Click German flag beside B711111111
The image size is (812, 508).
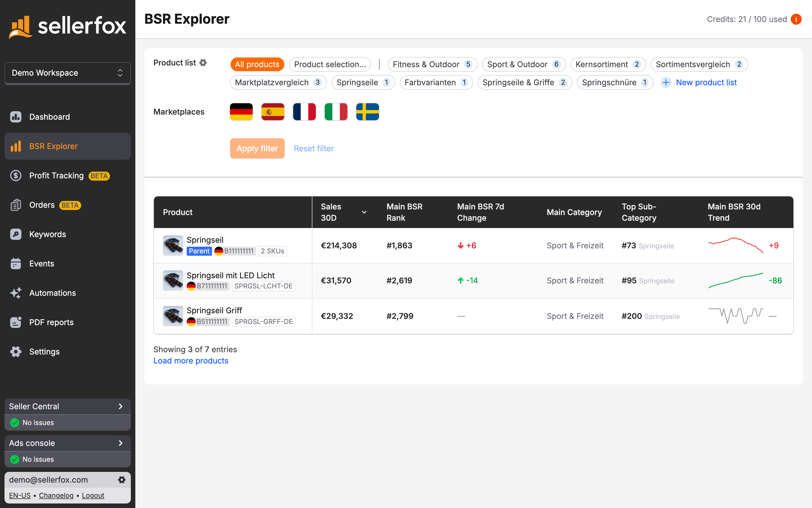[191, 286]
